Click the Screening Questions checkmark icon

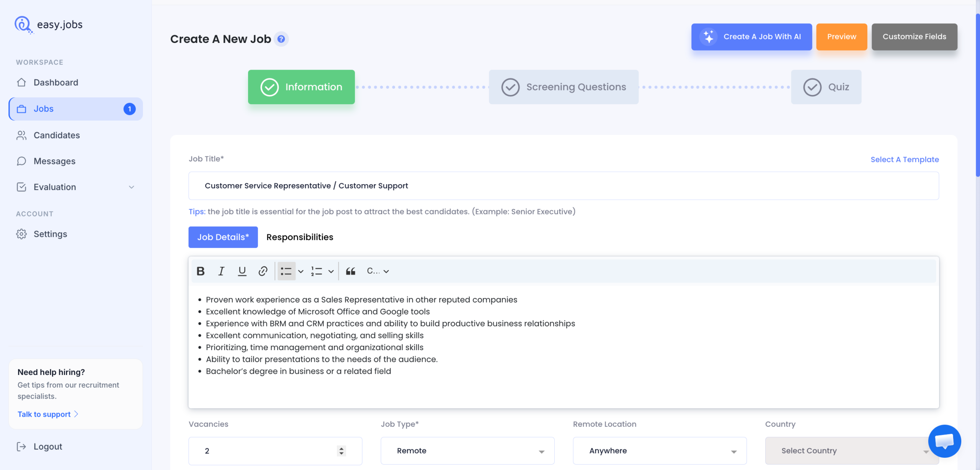click(510, 87)
